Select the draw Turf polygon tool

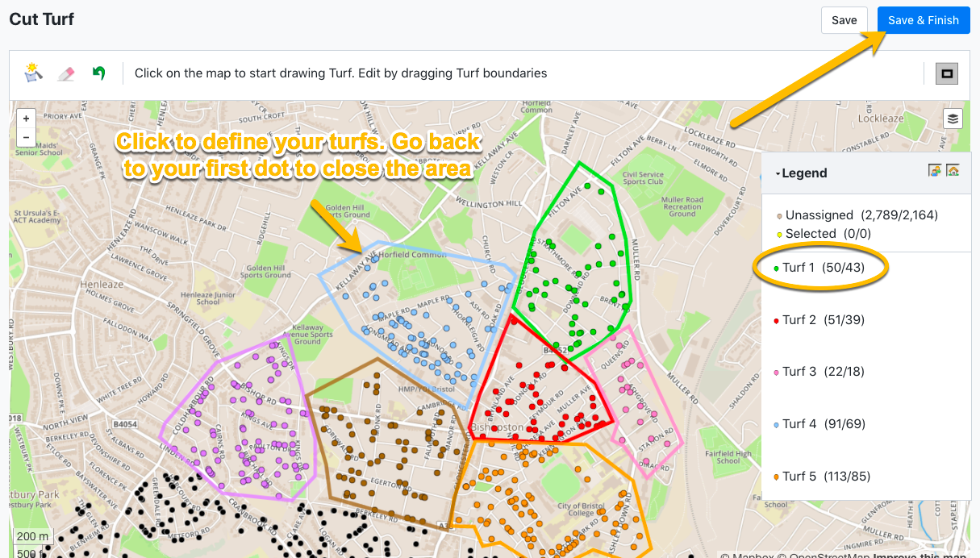point(33,73)
